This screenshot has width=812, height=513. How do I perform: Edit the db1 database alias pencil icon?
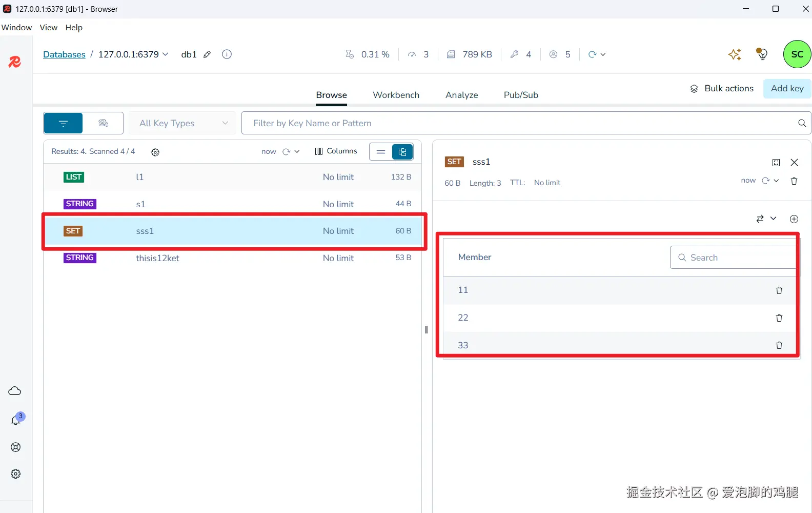pyautogui.click(x=207, y=54)
